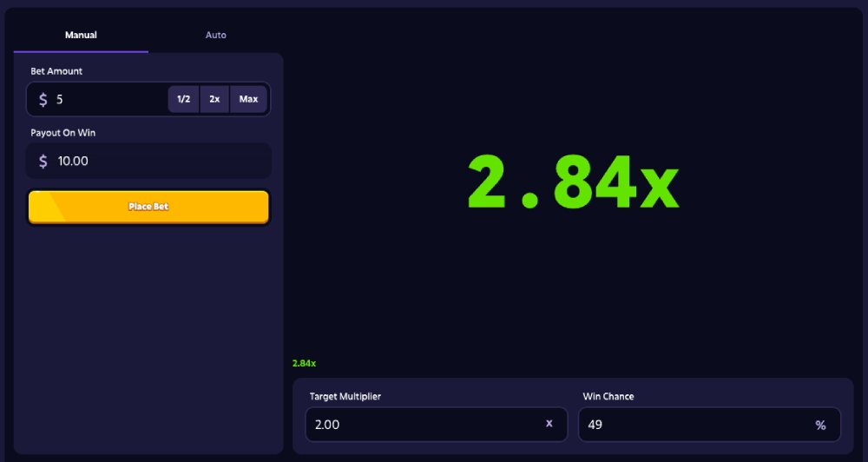Click the dollar icon in Payout On Win
Image resolution: width=868 pixels, height=462 pixels.
43,162
